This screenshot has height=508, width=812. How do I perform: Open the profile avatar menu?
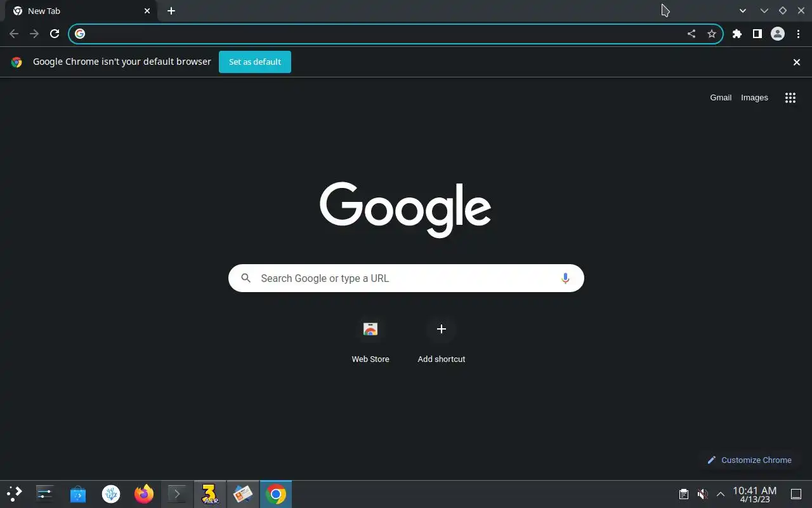(x=778, y=34)
